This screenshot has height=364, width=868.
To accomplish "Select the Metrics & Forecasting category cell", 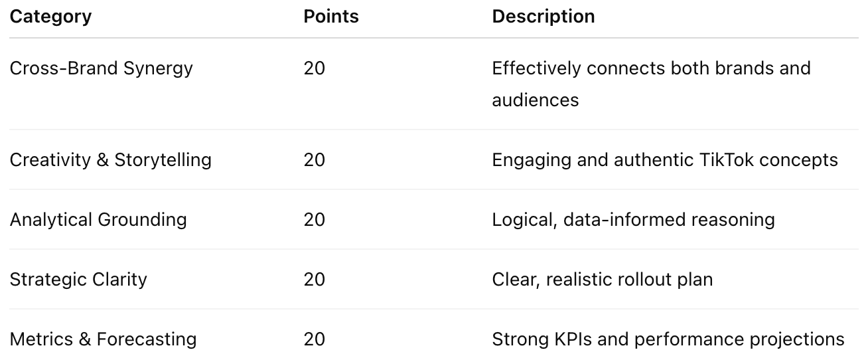I will [x=103, y=339].
